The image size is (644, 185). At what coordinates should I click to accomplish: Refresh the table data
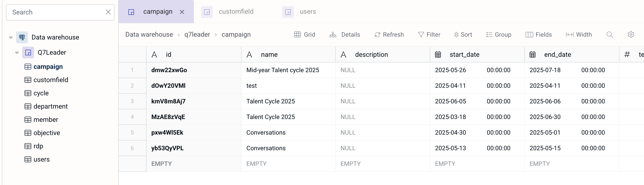point(389,35)
